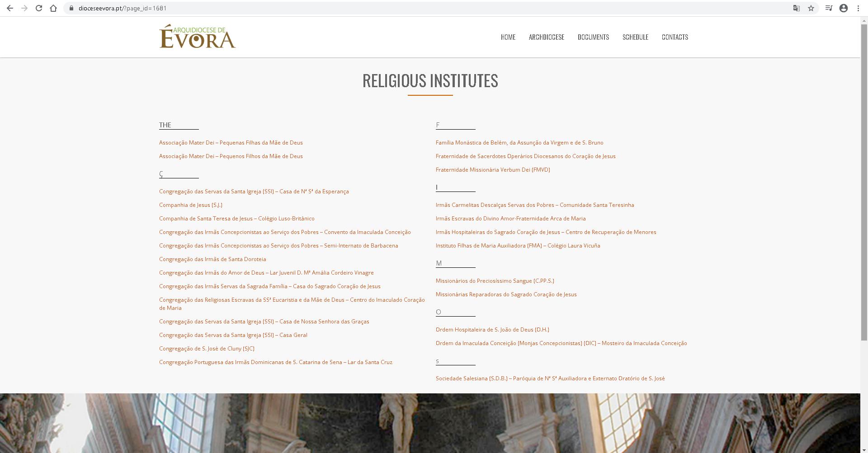Open Congregação das Irmãs de Santa Doroteia
868x453 pixels.
212,259
